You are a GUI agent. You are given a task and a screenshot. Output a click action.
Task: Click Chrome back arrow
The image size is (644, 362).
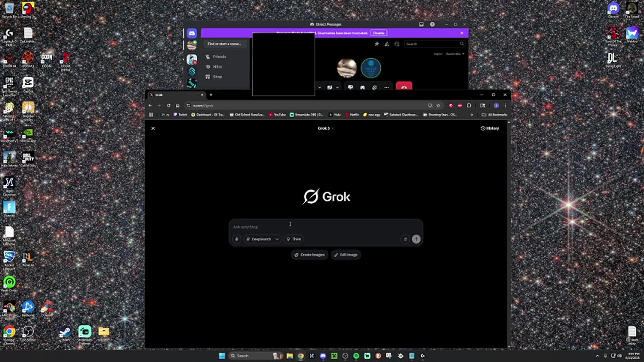click(x=150, y=106)
